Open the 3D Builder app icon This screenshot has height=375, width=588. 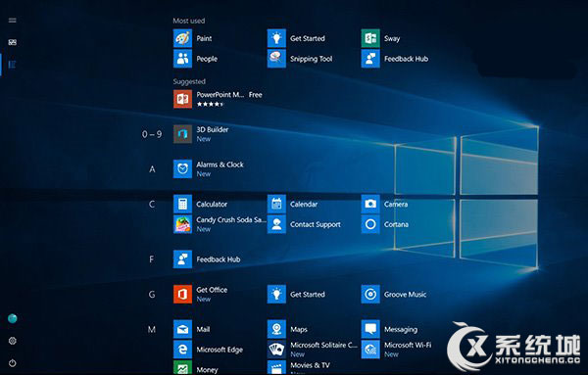[x=182, y=134]
